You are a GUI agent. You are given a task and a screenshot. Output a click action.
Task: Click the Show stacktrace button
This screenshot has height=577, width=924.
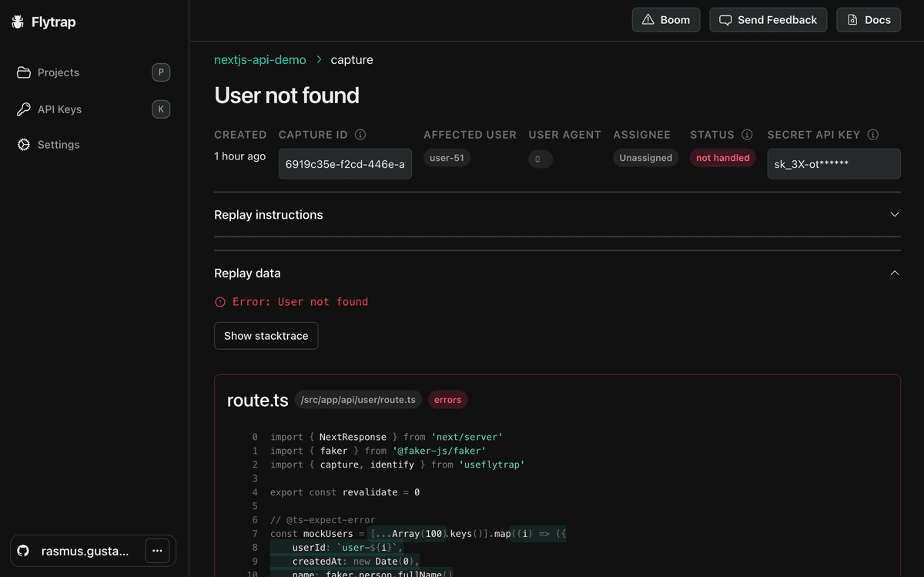click(x=266, y=336)
